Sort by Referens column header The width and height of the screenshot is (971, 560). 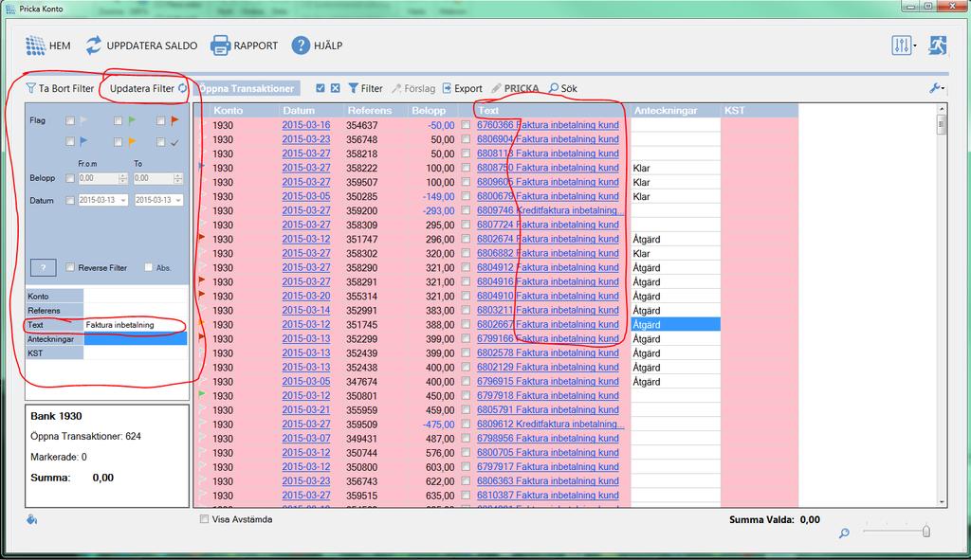(x=376, y=111)
